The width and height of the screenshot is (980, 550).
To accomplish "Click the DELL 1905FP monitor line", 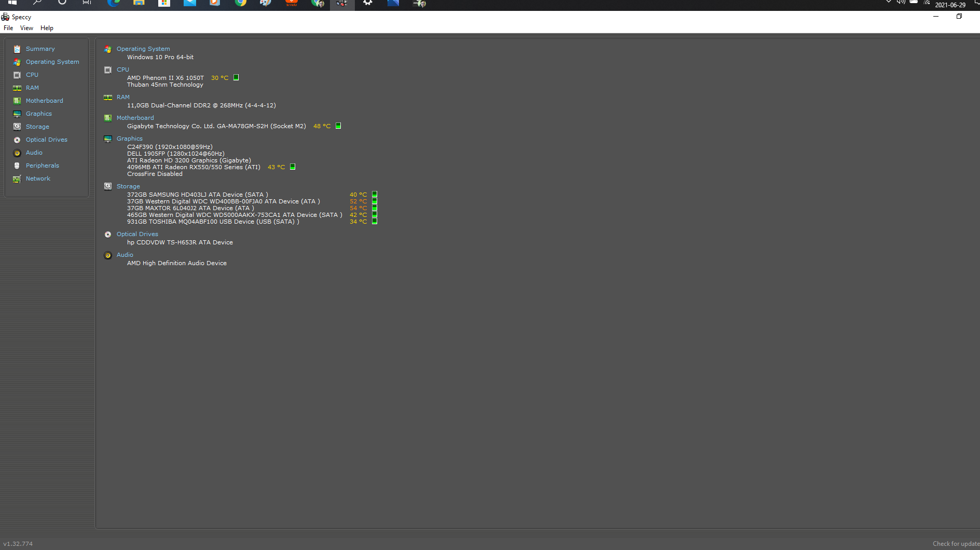I will click(176, 154).
